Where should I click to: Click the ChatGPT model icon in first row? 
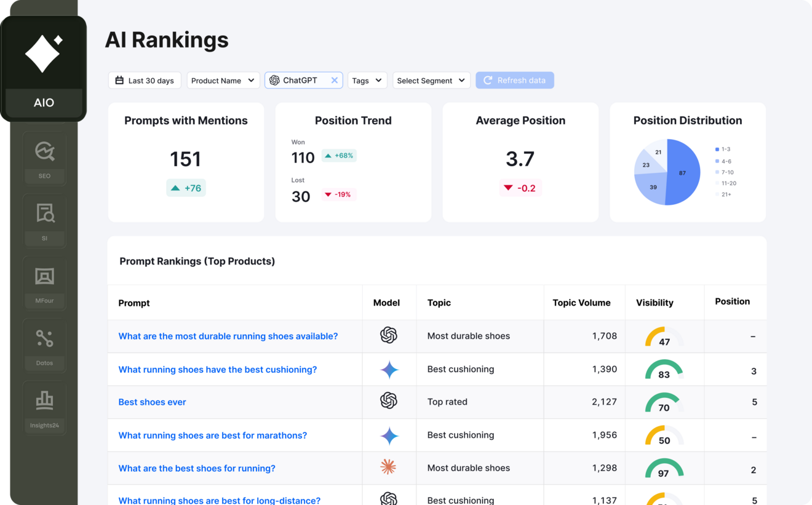(x=389, y=335)
